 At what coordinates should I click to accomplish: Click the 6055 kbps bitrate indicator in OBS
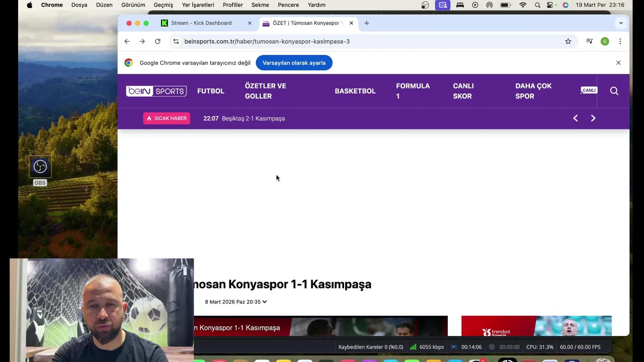[427, 347]
